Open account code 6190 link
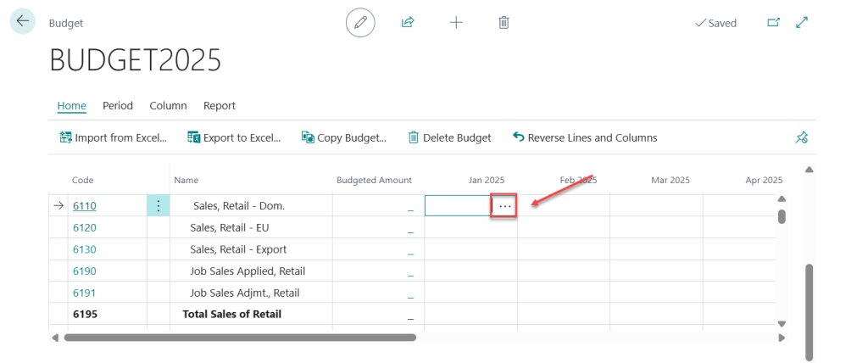The width and height of the screenshot is (868, 363). pyautogui.click(x=85, y=271)
